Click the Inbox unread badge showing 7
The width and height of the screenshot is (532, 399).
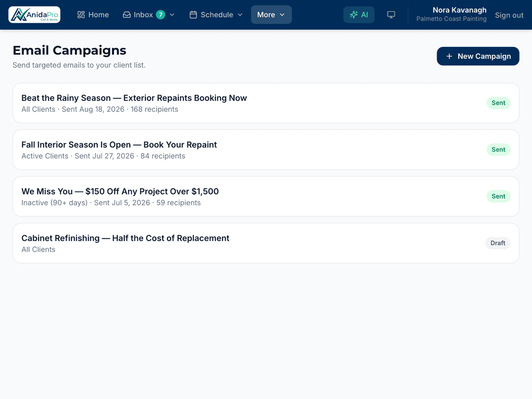point(160,14)
